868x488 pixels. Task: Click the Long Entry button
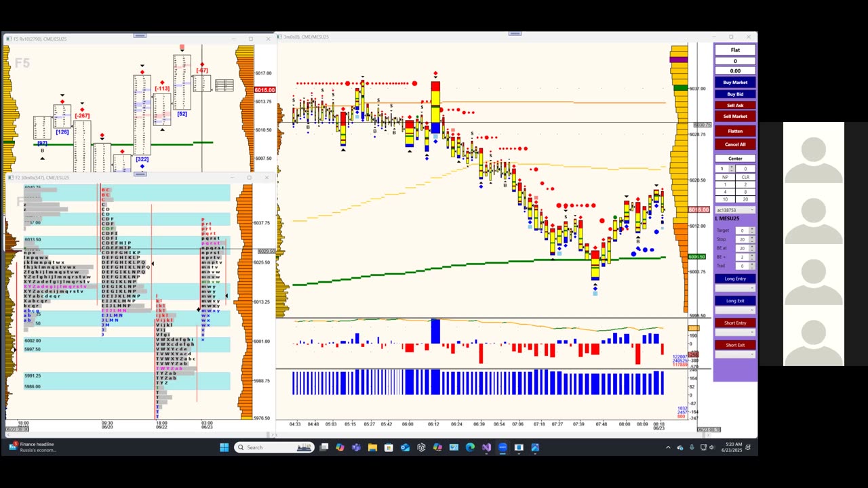(735, 279)
